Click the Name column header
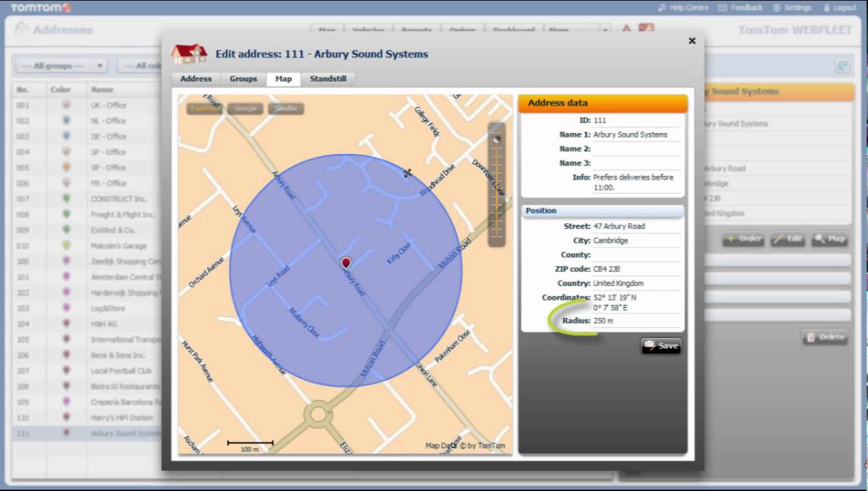This screenshot has height=491, width=868. (x=102, y=89)
